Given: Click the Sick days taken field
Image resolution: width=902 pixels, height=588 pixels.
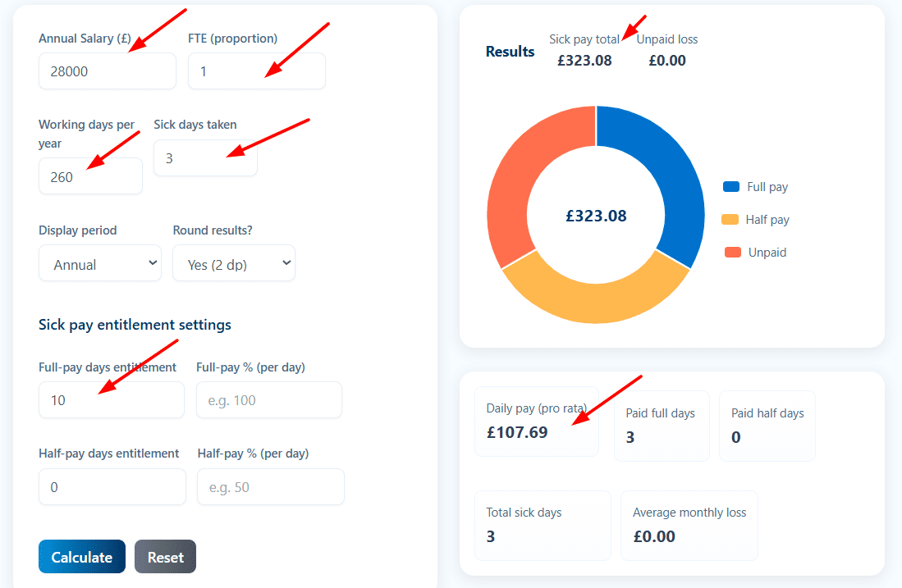Looking at the screenshot, I should coord(205,158).
